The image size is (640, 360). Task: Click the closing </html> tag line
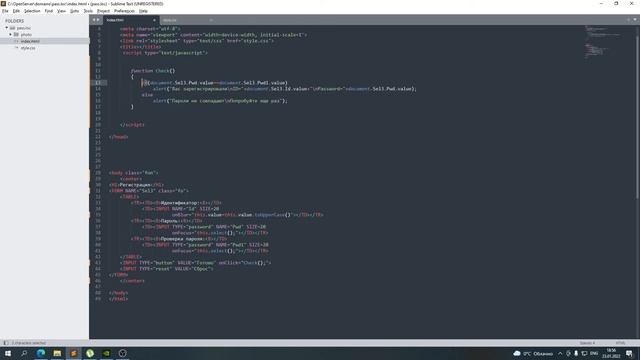(x=118, y=299)
